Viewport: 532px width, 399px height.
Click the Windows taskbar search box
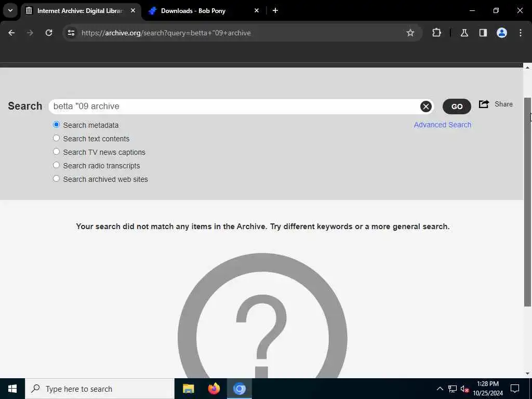tap(100, 389)
